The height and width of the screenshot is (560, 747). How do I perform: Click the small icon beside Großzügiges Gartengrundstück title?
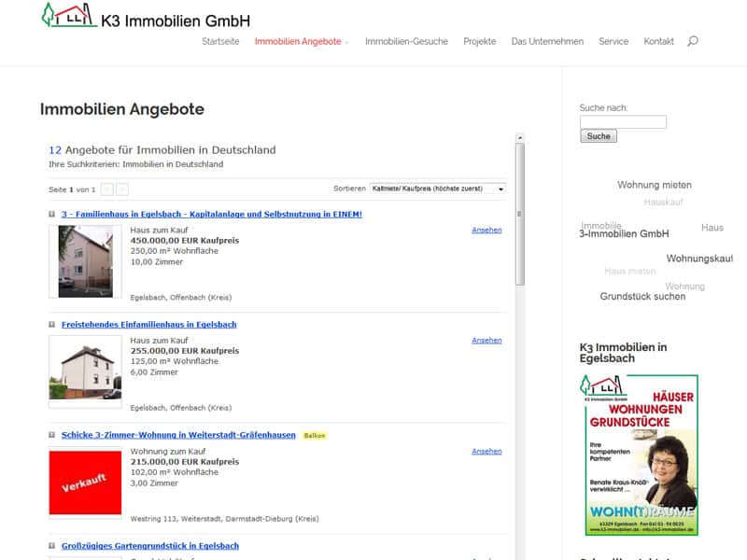coord(52,546)
